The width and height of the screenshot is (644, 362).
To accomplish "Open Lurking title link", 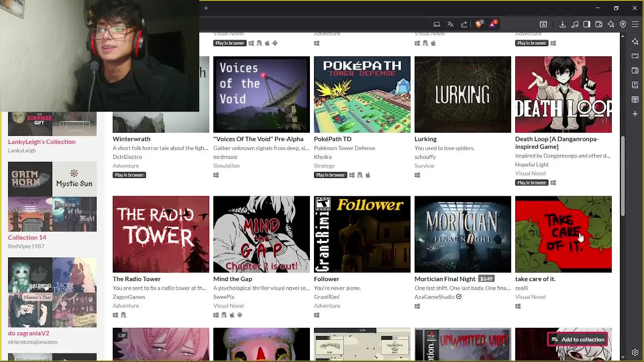I will (x=426, y=139).
